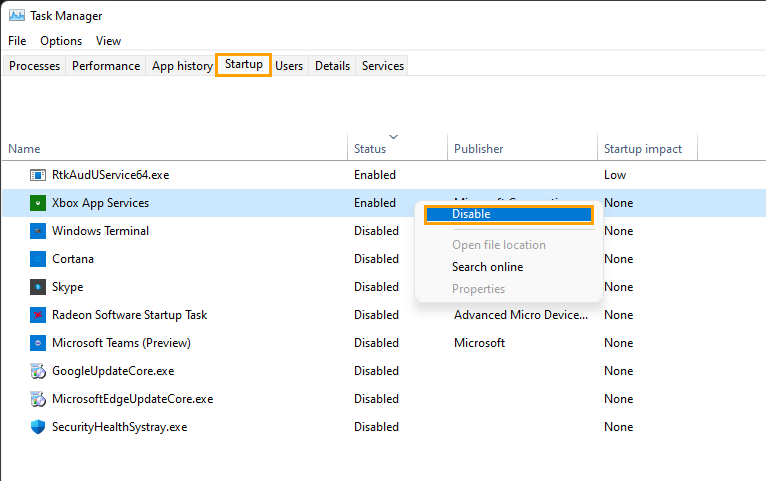Select the SecurityHealthSystray.exe name
Screen dimensions: 766x481
click(119, 427)
